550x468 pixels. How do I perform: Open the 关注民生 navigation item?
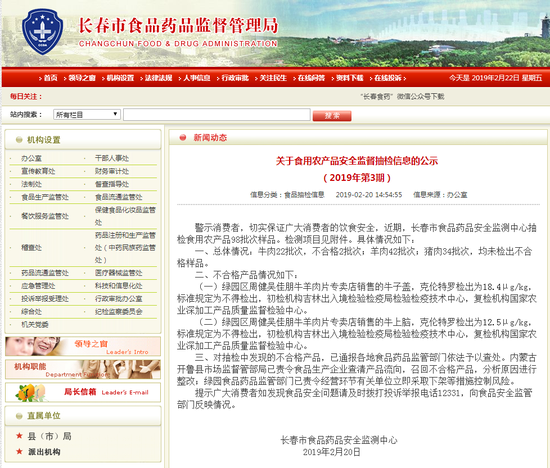[x=273, y=78]
